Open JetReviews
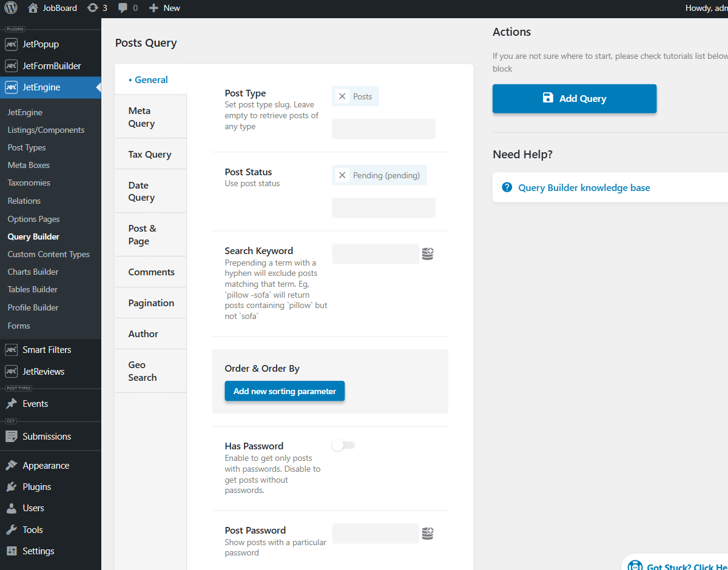Viewport: 728px width, 570px height. (x=43, y=371)
